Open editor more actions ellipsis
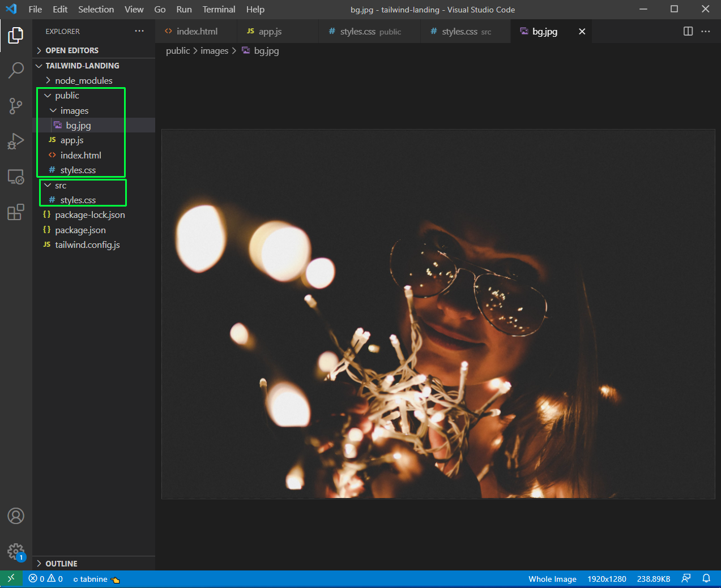721x588 pixels. point(706,31)
